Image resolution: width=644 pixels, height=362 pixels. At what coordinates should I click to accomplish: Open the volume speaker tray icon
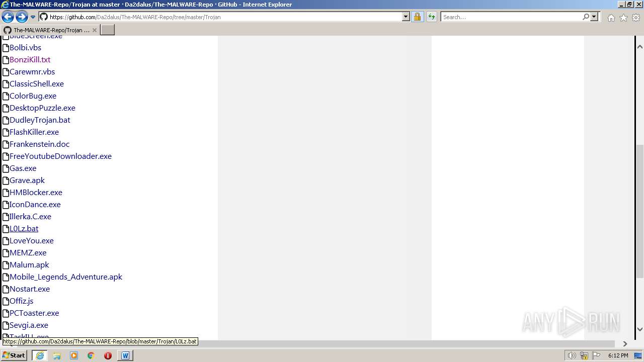point(572,356)
